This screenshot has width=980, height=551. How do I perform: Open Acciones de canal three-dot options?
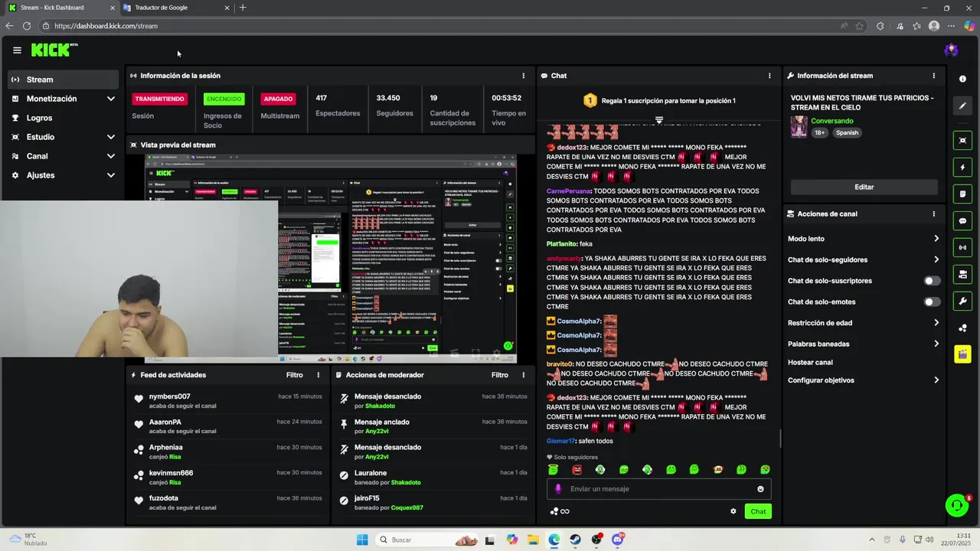pos(933,214)
